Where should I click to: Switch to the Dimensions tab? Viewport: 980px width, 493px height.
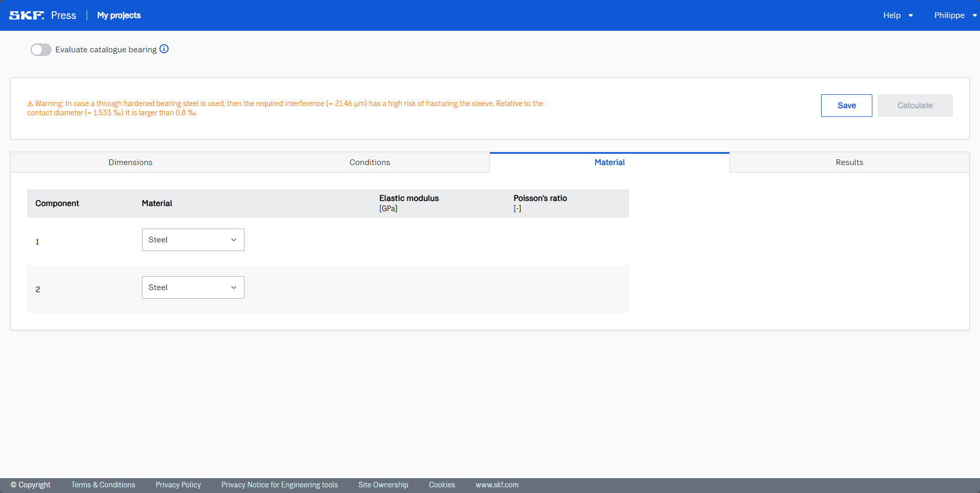coord(130,162)
